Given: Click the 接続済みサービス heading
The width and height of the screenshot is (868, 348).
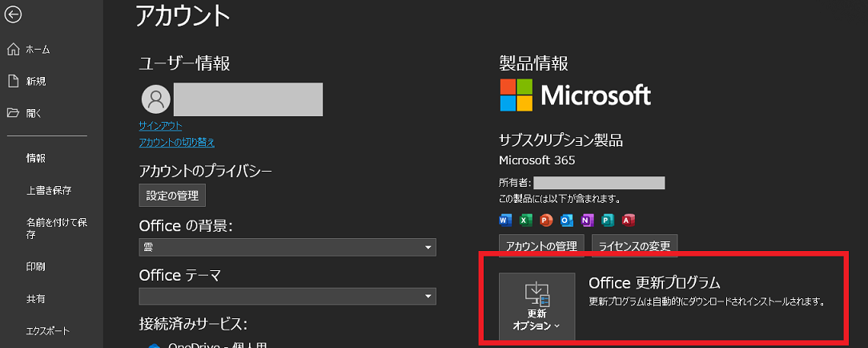Looking at the screenshot, I should (193, 323).
